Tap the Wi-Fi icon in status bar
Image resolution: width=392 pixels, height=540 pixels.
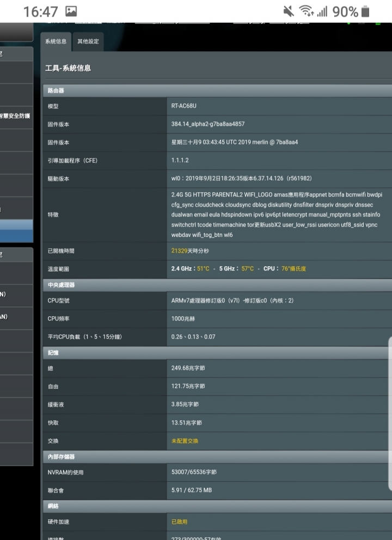pyautogui.click(x=306, y=11)
